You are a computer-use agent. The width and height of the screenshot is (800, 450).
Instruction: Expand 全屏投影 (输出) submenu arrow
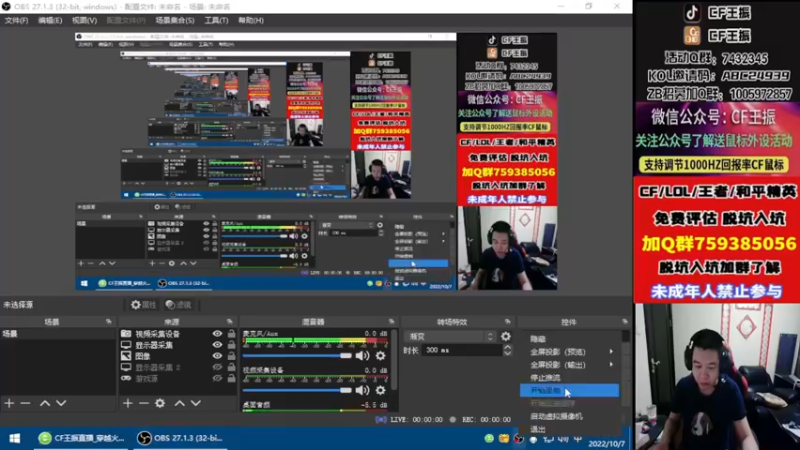click(x=611, y=365)
